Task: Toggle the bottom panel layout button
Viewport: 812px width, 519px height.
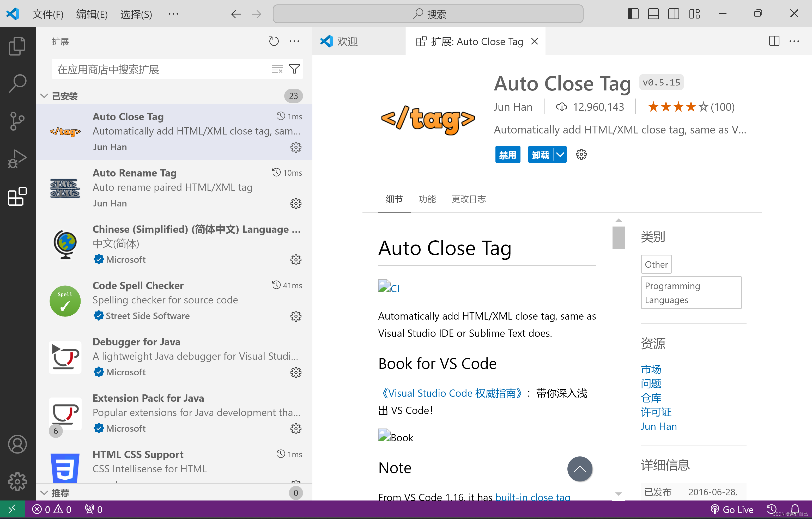Action: pyautogui.click(x=653, y=14)
